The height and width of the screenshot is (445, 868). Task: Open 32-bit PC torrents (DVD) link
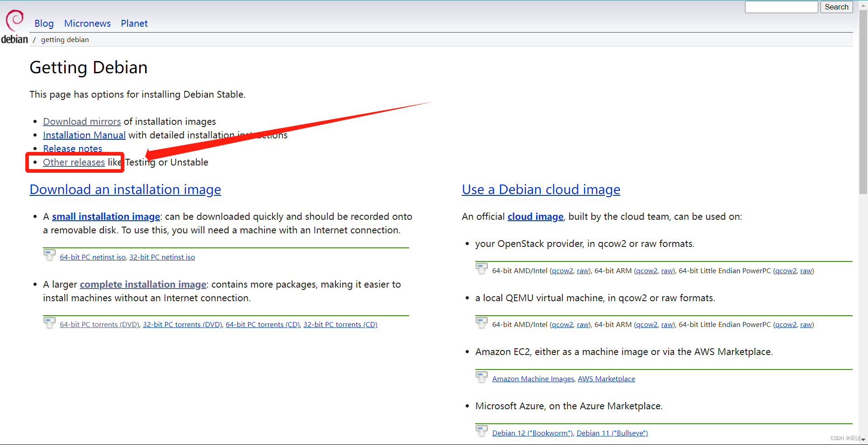182,325
